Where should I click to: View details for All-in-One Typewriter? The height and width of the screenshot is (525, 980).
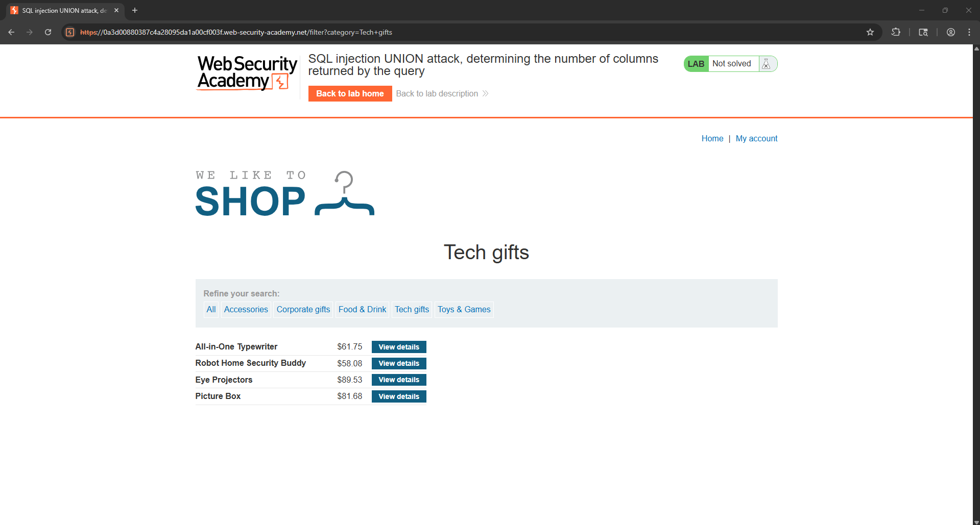399,347
